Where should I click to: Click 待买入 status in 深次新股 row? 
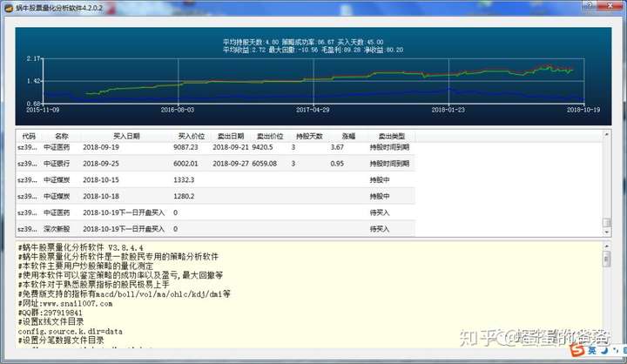(380, 229)
